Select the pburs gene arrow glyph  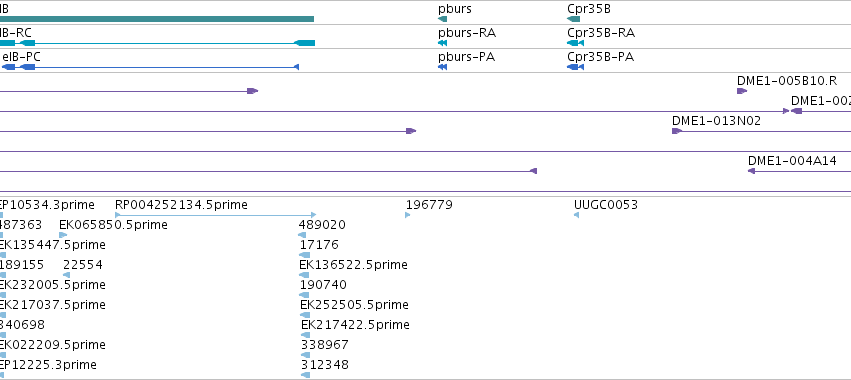pos(442,19)
